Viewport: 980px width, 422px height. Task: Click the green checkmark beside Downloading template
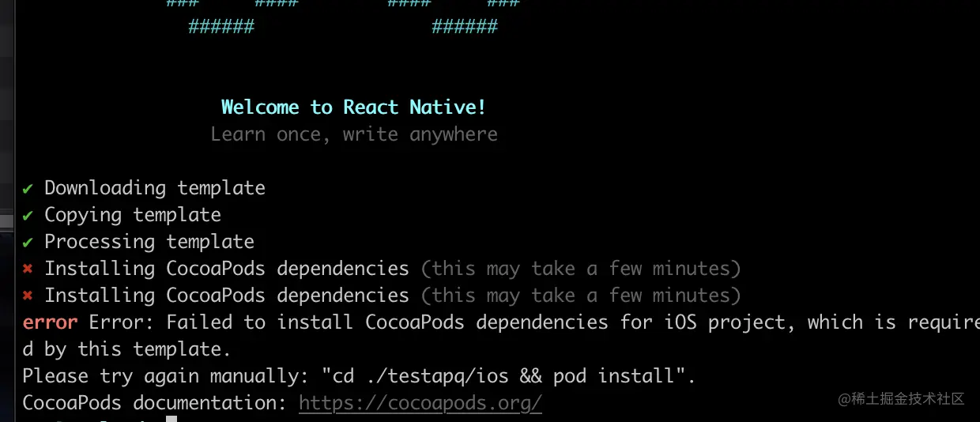click(x=28, y=188)
